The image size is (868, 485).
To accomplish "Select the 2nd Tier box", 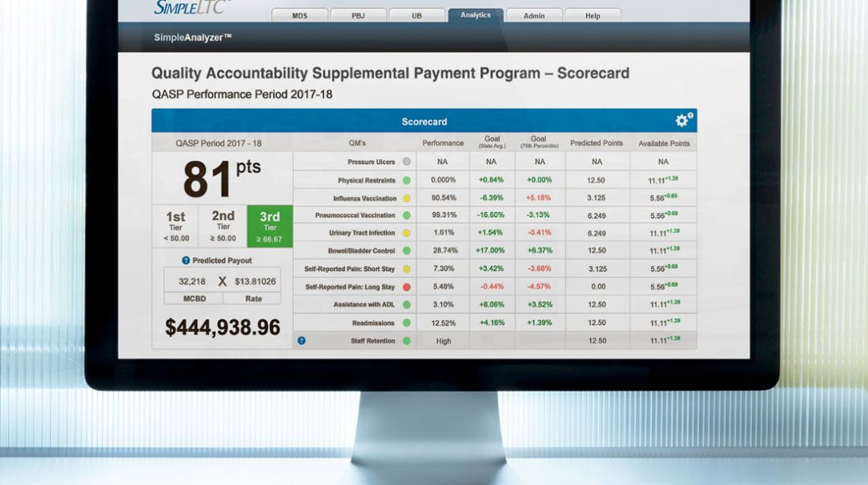I will click(x=223, y=226).
